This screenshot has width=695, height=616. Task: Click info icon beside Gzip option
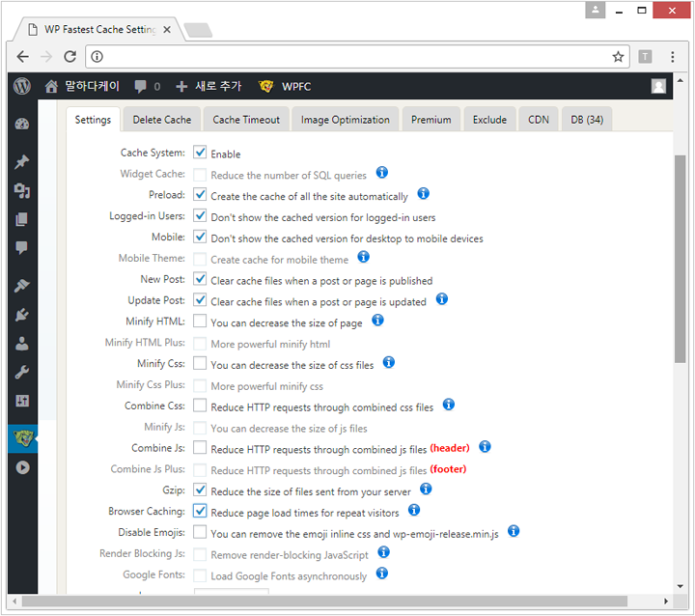pyautogui.click(x=426, y=490)
